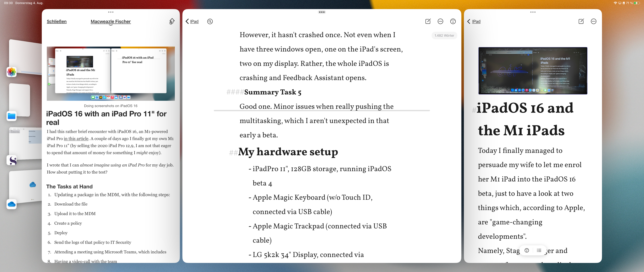Click the 'My hardware setup' heading
Viewport: 644px width, 272px height.
click(x=288, y=152)
